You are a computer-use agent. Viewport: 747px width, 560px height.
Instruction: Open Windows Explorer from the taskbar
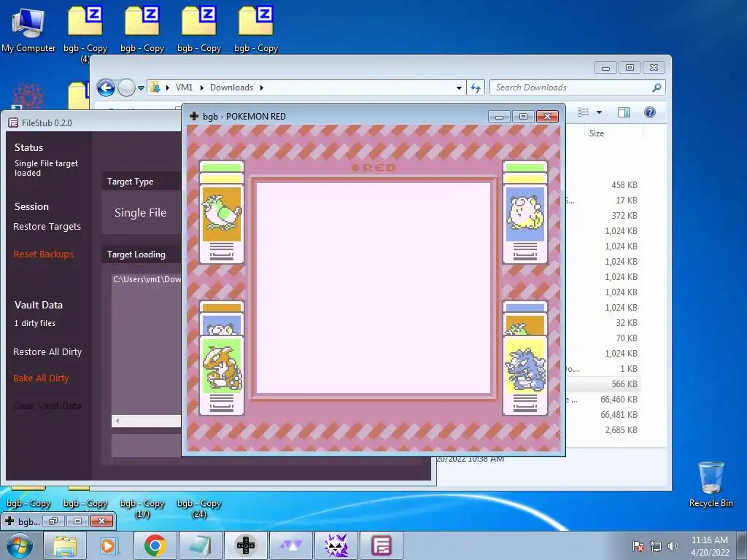pyautogui.click(x=65, y=545)
